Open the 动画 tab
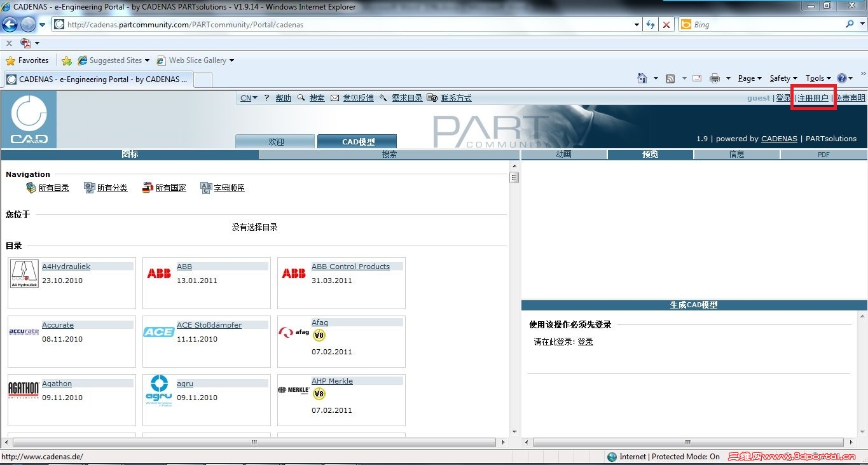This screenshot has height=465, width=868. coord(564,155)
